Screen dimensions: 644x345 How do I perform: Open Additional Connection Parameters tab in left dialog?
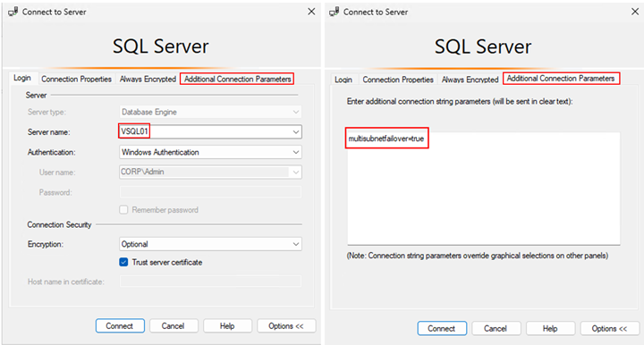pyautogui.click(x=237, y=79)
